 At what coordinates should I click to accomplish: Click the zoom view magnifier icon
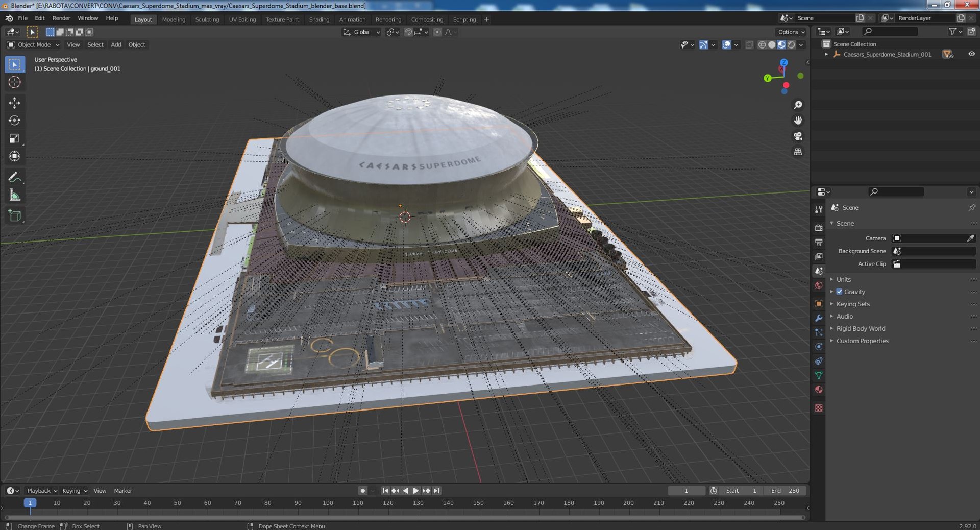pos(798,105)
